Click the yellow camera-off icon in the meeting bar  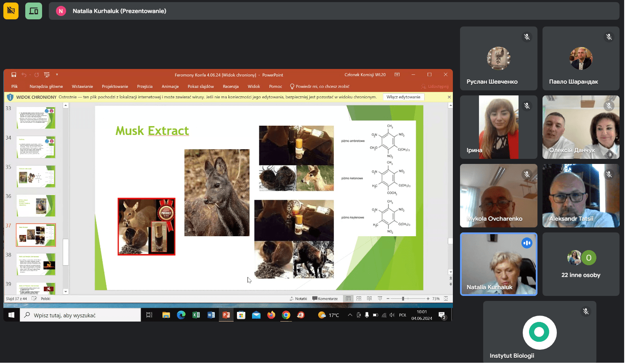pos(11,11)
